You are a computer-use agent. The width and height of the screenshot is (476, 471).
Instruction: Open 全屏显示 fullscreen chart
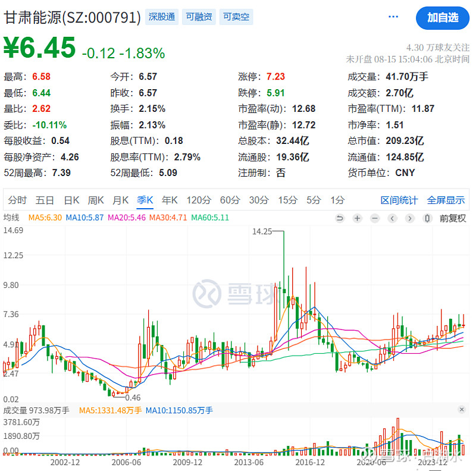446,200
